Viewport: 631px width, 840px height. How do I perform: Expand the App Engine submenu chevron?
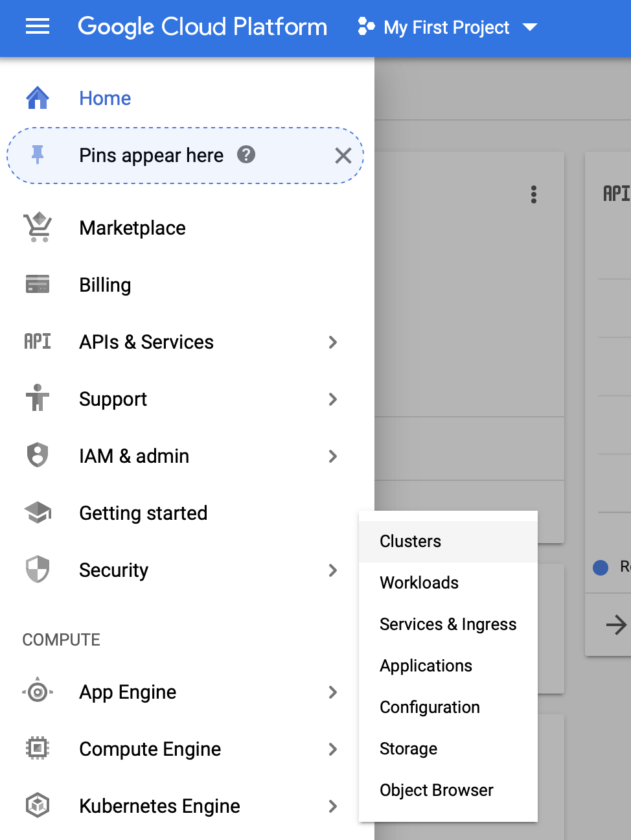[333, 692]
